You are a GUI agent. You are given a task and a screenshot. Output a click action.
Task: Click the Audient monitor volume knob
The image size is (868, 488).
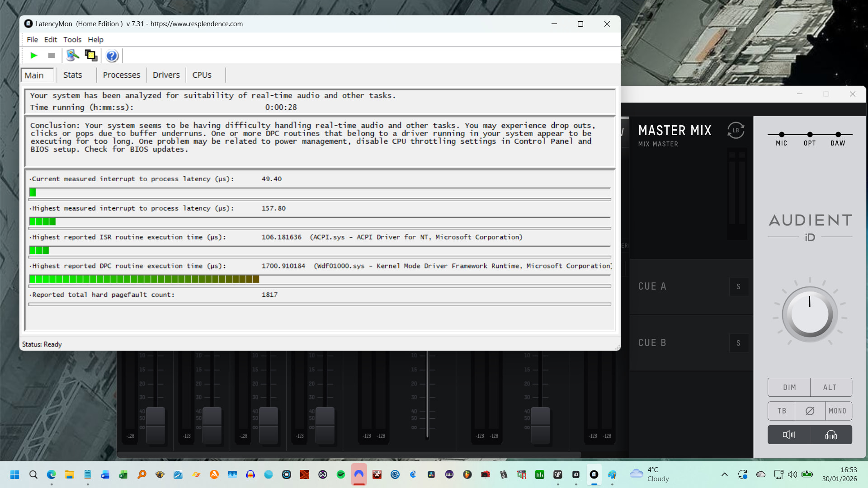click(809, 314)
